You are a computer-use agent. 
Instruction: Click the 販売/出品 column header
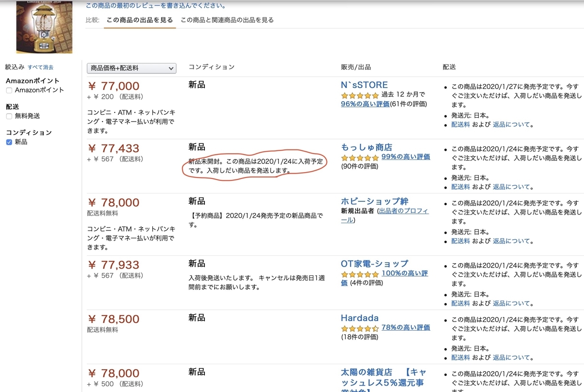pyautogui.click(x=356, y=67)
